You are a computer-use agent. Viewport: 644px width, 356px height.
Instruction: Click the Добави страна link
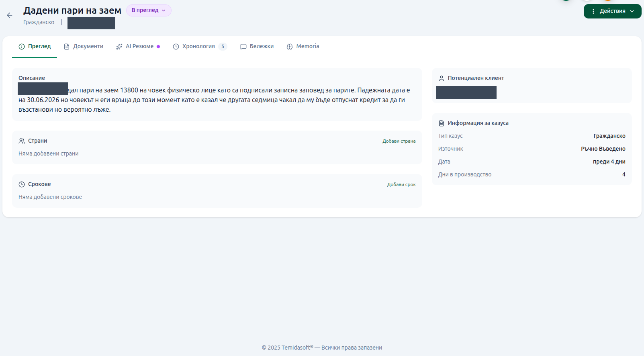(399, 141)
